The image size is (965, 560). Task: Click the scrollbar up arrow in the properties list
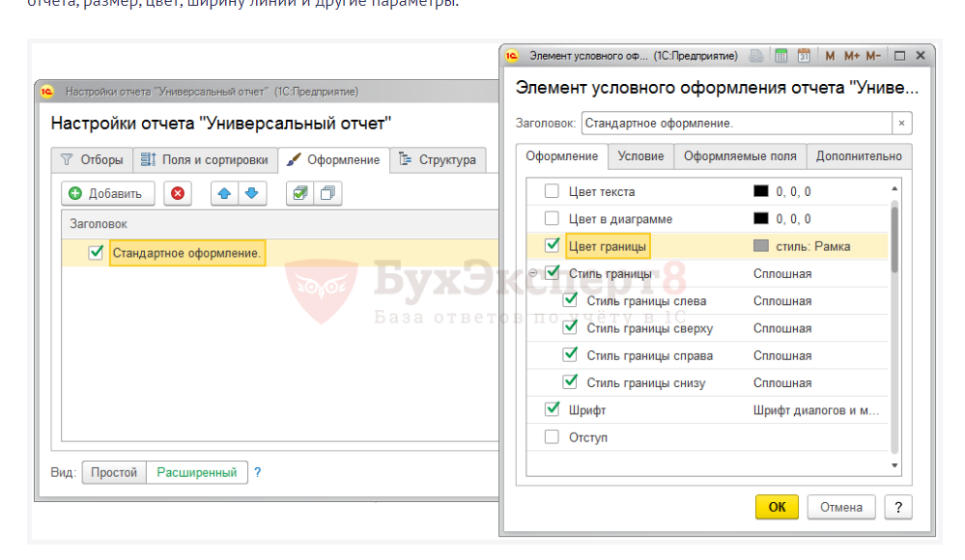pos(894,188)
